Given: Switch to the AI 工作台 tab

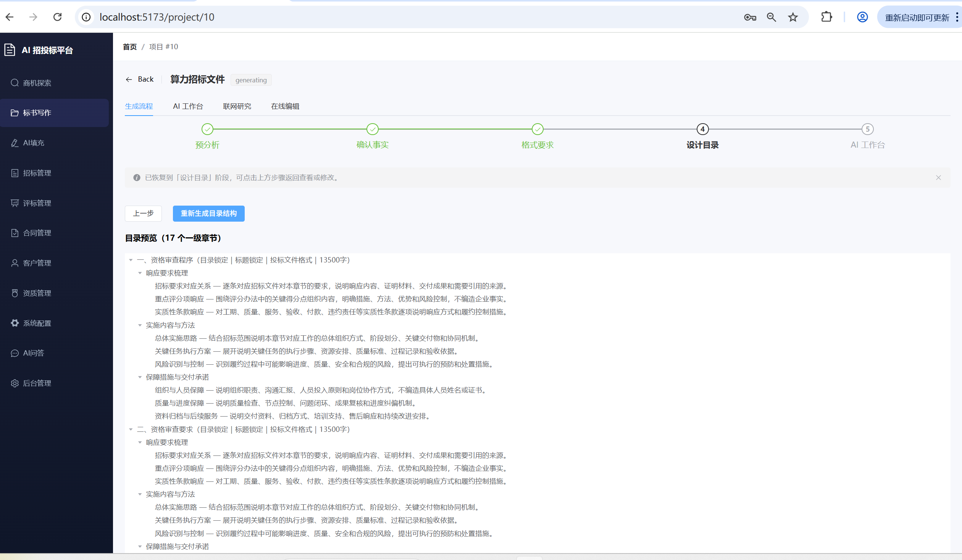Looking at the screenshot, I should (188, 106).
